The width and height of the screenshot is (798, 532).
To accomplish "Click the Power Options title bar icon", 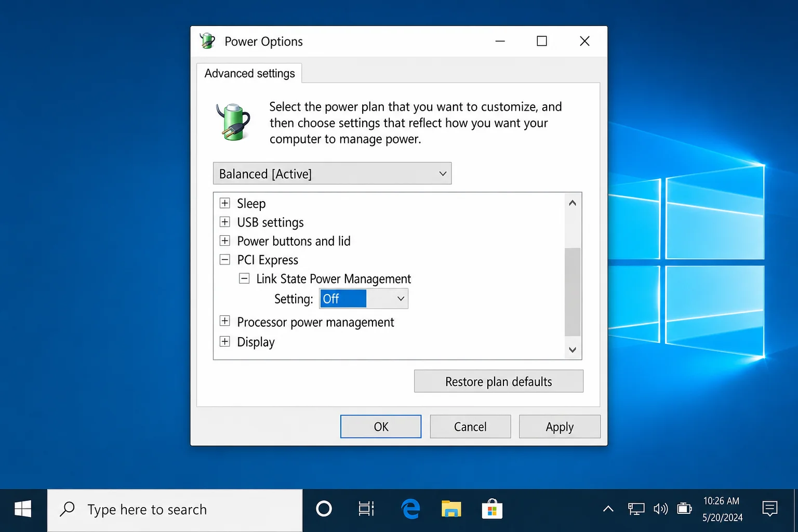I will click(207, 41).
